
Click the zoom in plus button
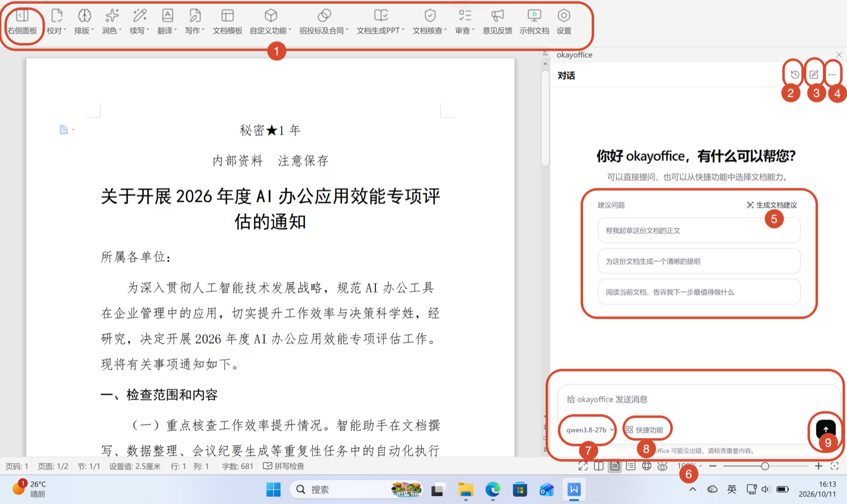(818, 466)
